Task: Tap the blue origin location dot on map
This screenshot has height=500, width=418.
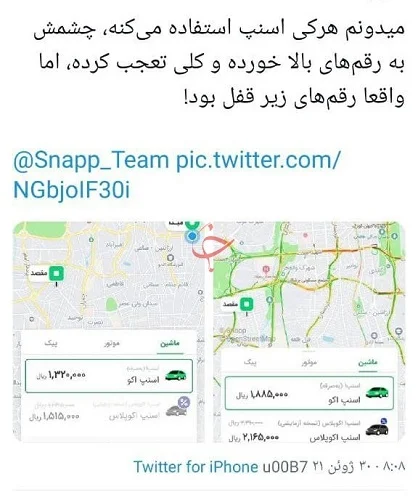Action: 192,236
